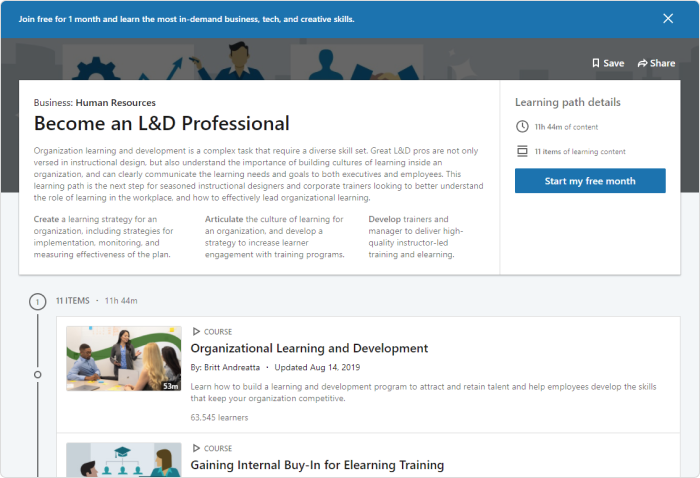Open Gaining Internal Buy-In for Elearning Training course
Image resolution: width=700 pixels, height=478 pixels.
coord(317,465)
